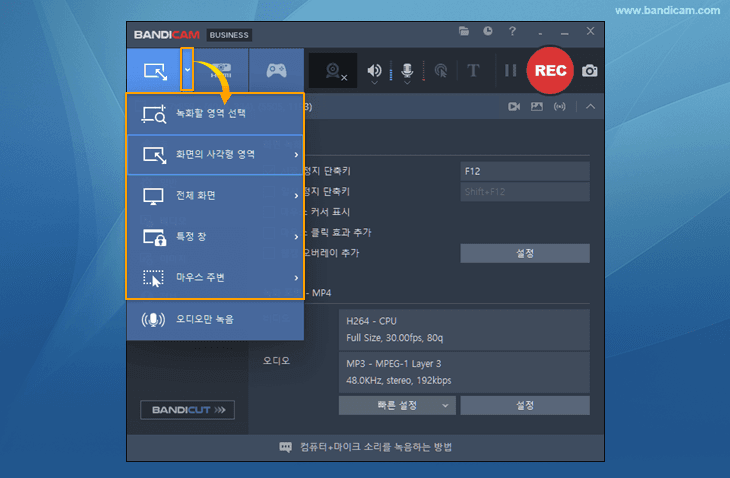The width and height of the screenshot is (730, 478).
Task: Open help with question mark icon
Action: (512, 31)
